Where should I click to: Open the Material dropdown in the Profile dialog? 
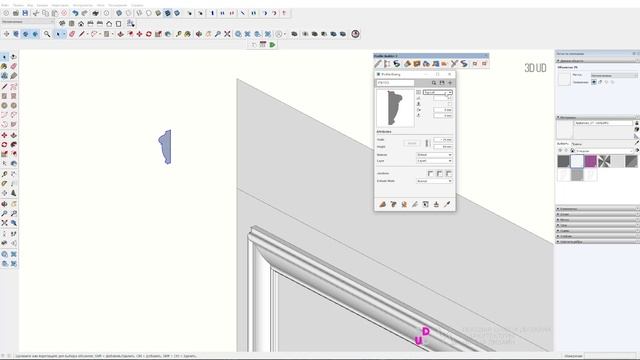pyautogui.click(x=434, y=155)
